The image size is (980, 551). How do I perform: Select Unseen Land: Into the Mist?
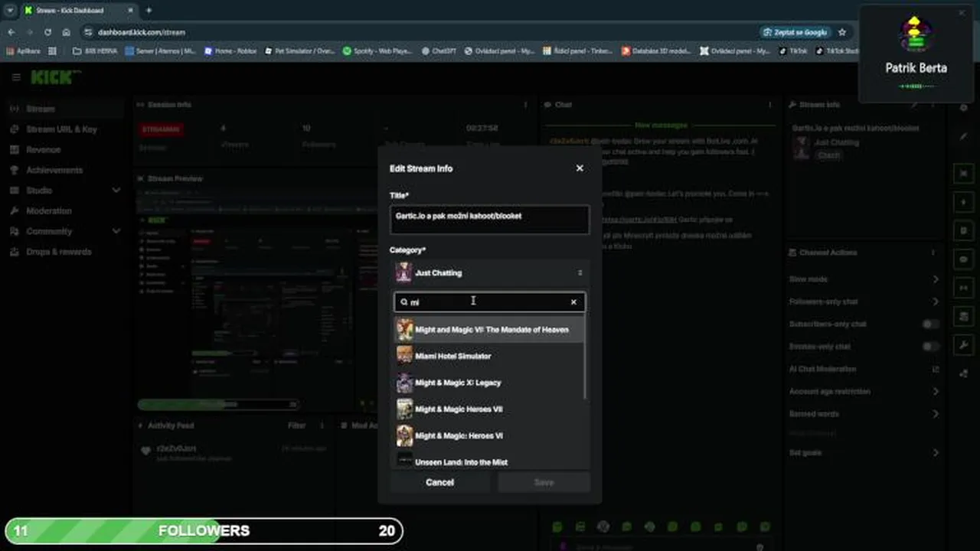[488, 461]
